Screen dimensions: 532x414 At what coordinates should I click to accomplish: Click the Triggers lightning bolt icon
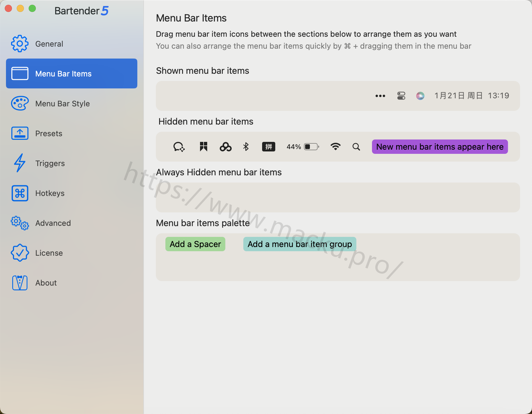[20, 163]
